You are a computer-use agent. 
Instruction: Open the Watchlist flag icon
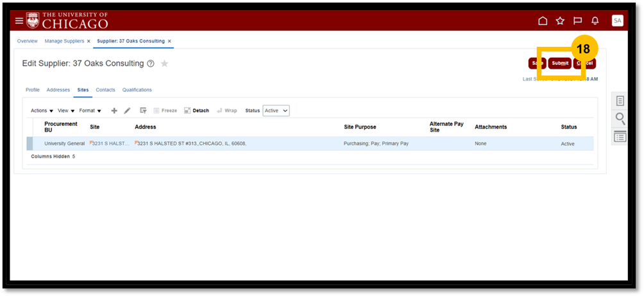tap(577, 21)
